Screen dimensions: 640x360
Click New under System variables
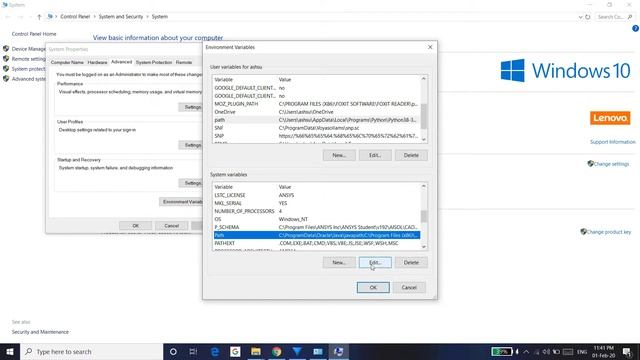339,262
